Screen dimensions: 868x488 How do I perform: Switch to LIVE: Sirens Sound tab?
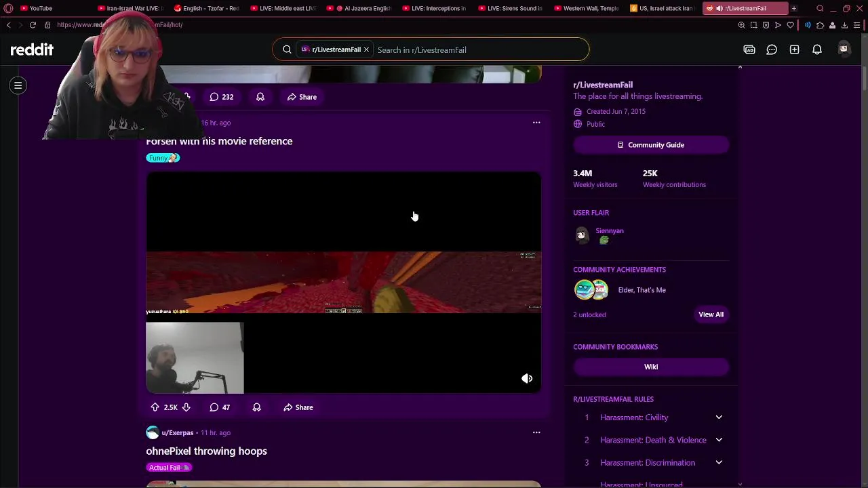[x=510, y=8]
